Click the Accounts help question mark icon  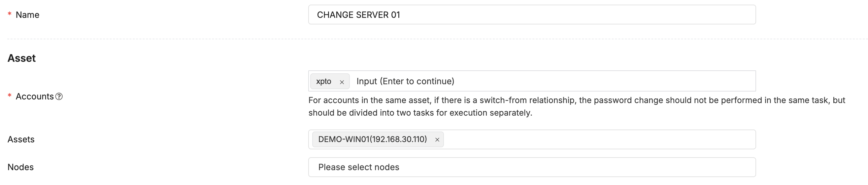pos(59,97)
